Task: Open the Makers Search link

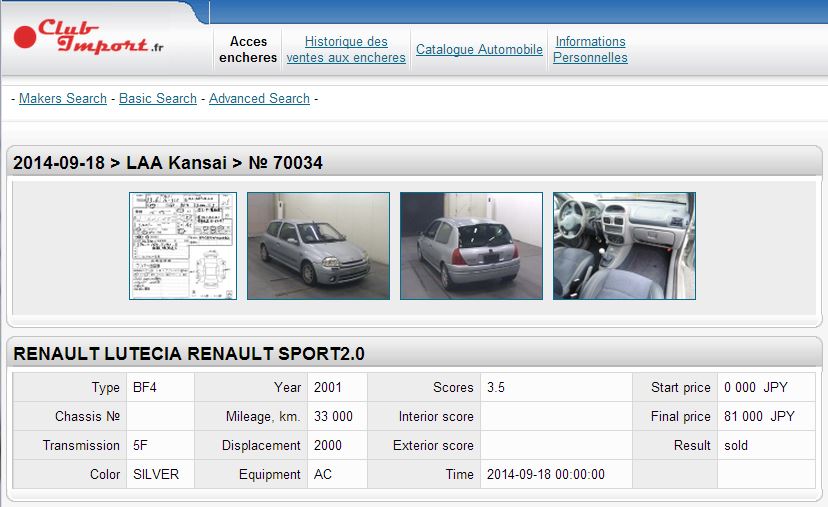Action: tap(63, 98)
